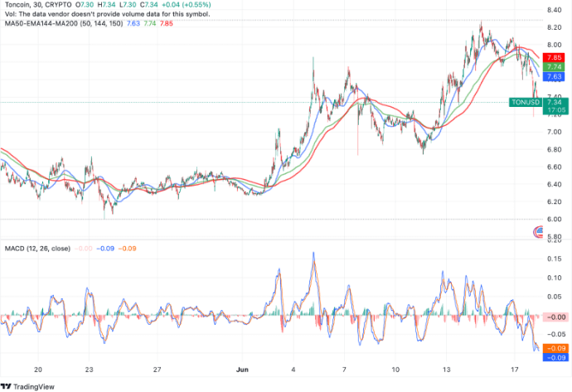Click the date label 23 on time axis
Viewport: 572px width, 392px height.
click(x=89, y=370)
